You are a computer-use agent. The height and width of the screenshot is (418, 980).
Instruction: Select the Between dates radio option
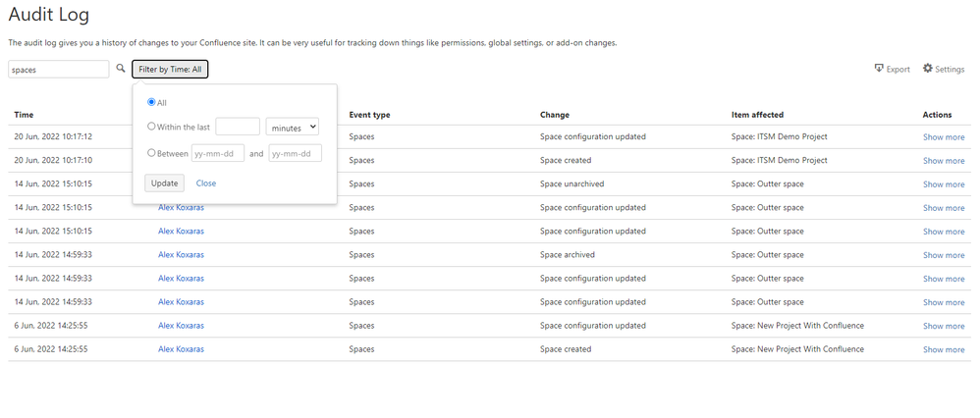click(x=151, y=153)
